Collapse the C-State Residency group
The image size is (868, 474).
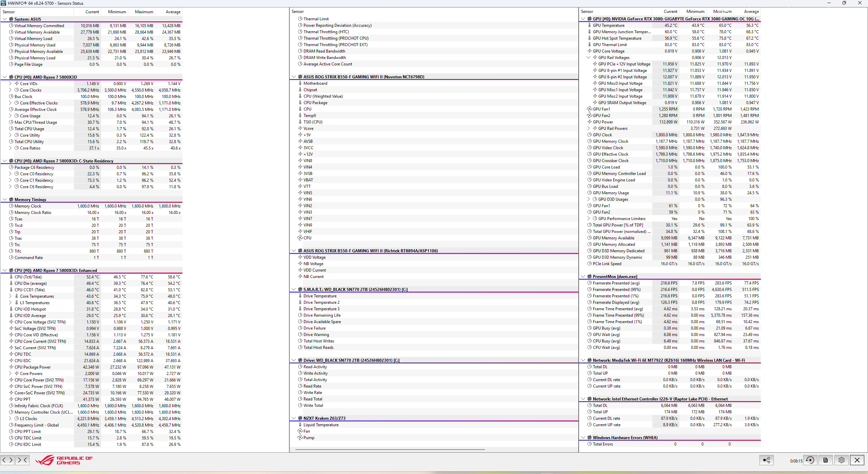pyautogui.click(x=5, y=161)
